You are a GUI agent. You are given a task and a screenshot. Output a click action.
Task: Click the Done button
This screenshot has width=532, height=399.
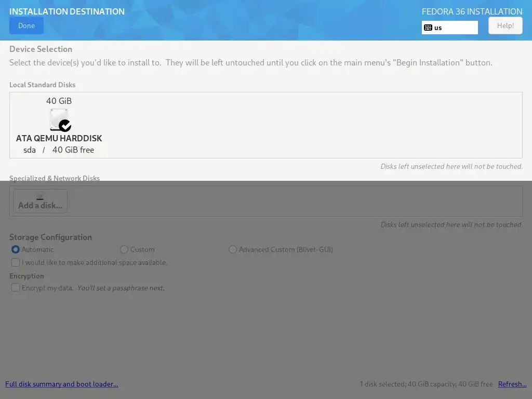coord(26,26)
